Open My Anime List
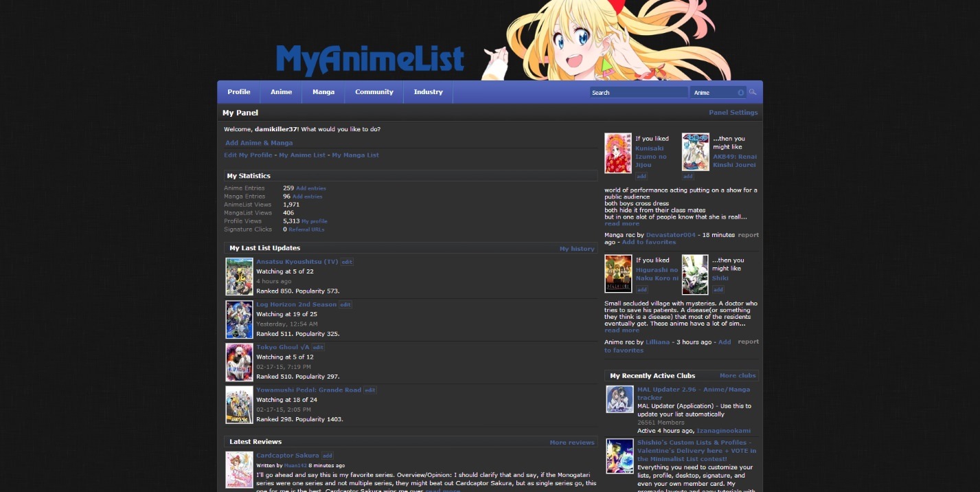 click(303, 155)
